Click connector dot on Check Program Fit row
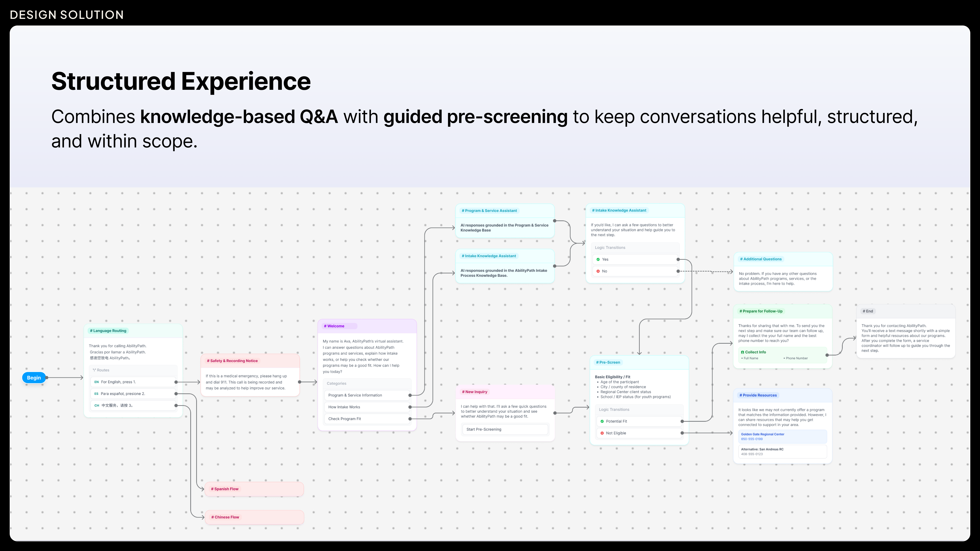The height and width of the screenshot is (551, 980). coord(410,419)
